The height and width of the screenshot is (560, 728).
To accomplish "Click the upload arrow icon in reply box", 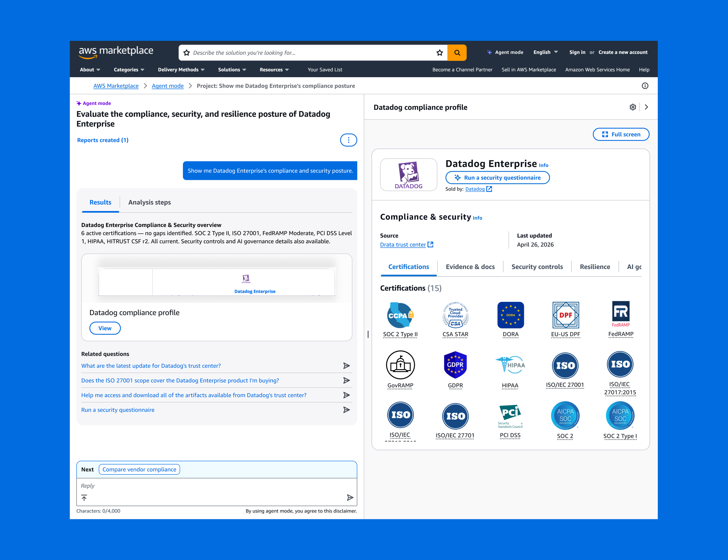I will (84, 498).
